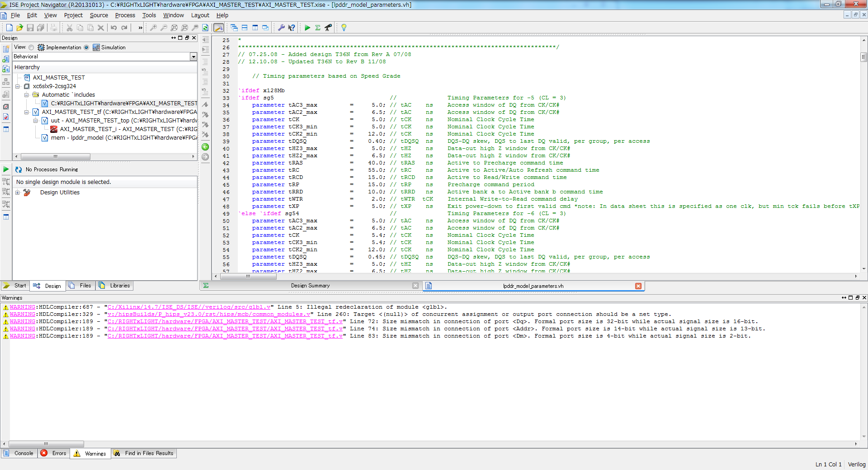Click the telescope toolbar icon
Viewport: 868px width, 470px height.
tap(328, 28)
